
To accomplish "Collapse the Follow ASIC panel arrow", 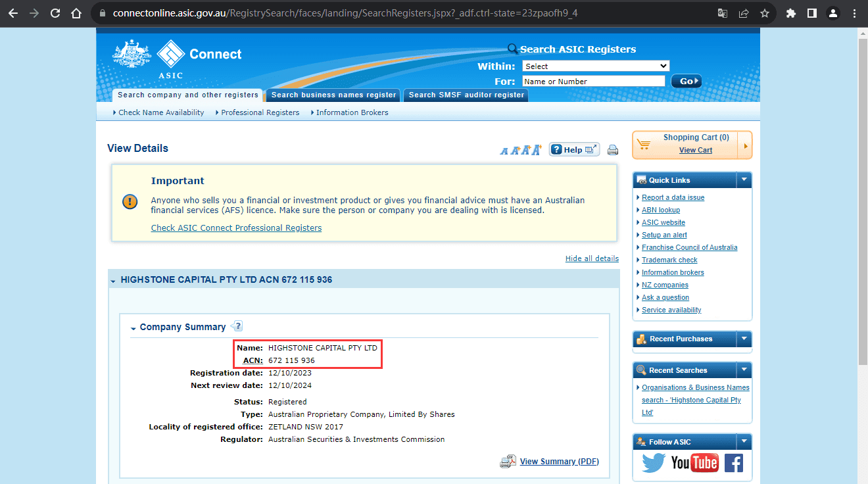I will tap(744, 442).
